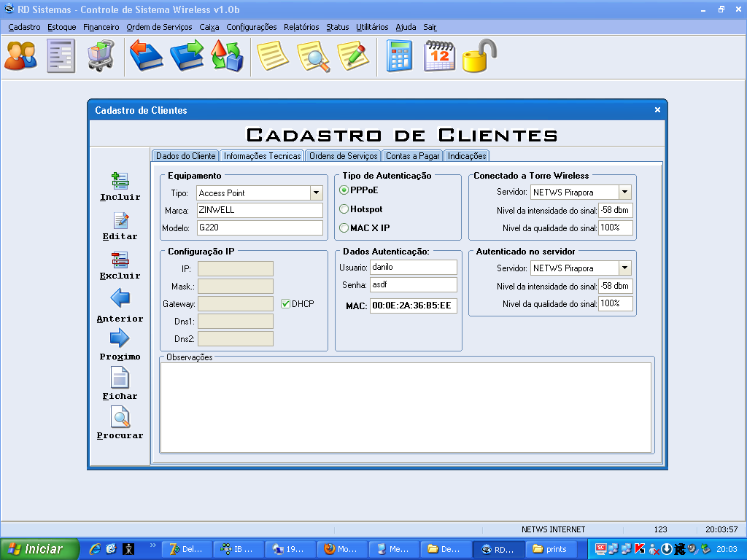This screenshot has height=560, width=747.
Task: Click the Excluir record icon
Action: click(x=120, y=260)
